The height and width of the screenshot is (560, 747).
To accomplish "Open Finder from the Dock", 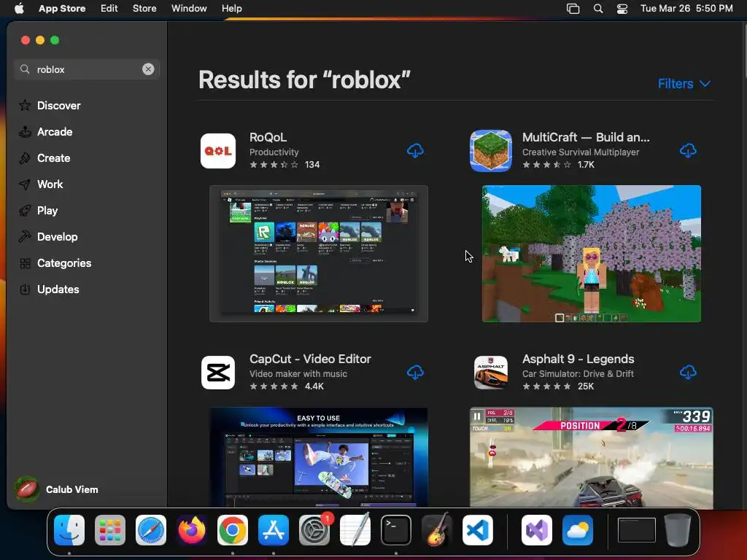I will click(69, 530).
